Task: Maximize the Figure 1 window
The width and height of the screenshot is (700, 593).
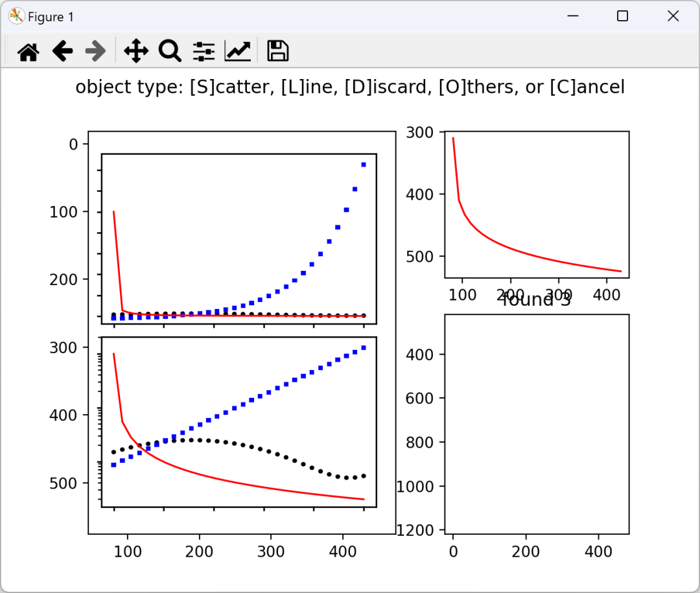Action: click(x=622, y=16)
